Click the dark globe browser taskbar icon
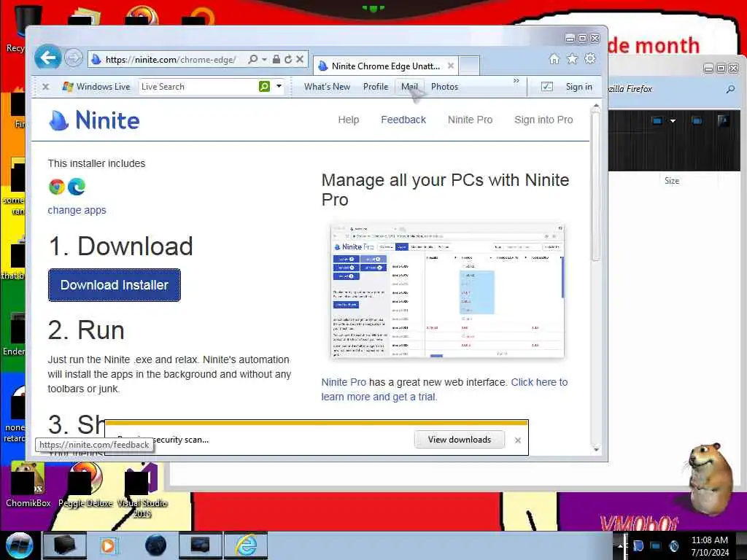747x560 pixels. [156, 545]
